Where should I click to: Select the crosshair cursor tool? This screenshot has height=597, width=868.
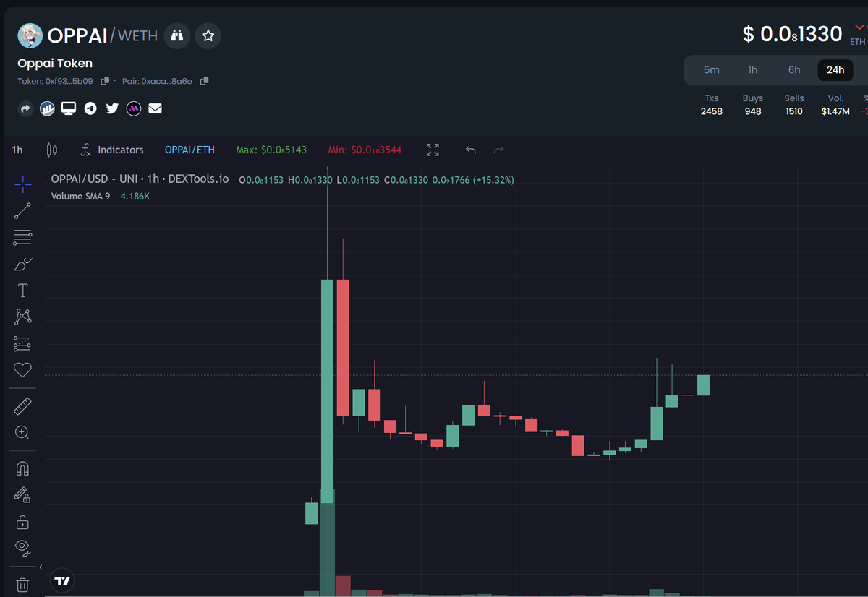[22, 184]
